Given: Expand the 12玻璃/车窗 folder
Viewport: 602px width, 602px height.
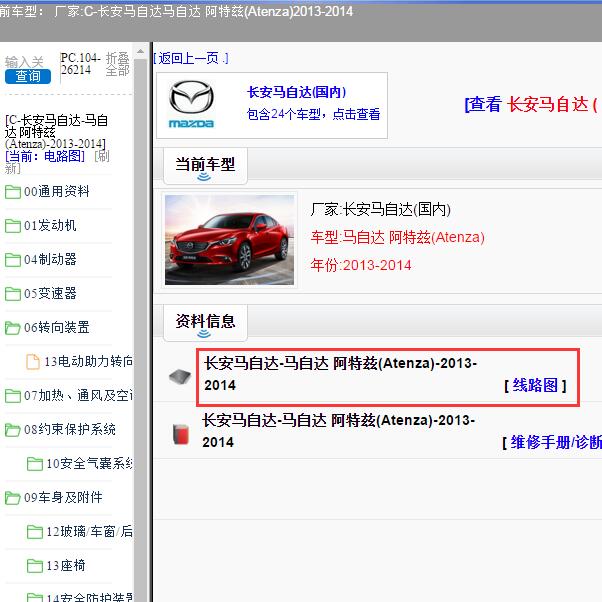Looking at the screenshot, I should [89, 531].
